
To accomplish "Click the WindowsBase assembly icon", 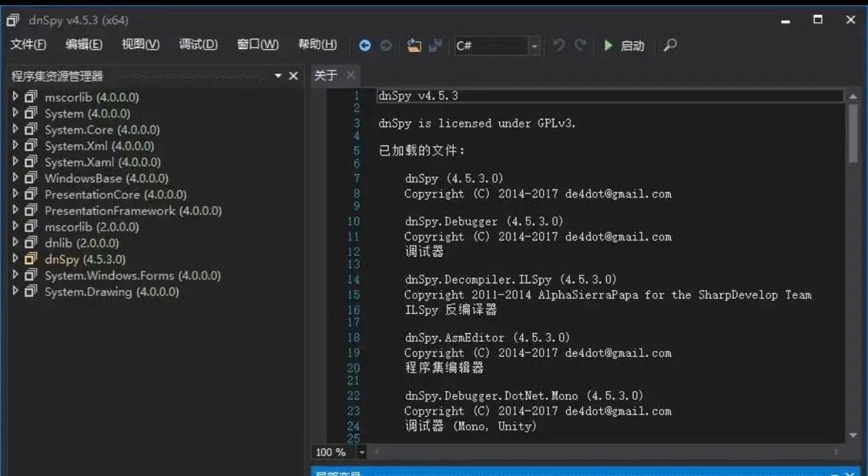I will tap(31, 178).
